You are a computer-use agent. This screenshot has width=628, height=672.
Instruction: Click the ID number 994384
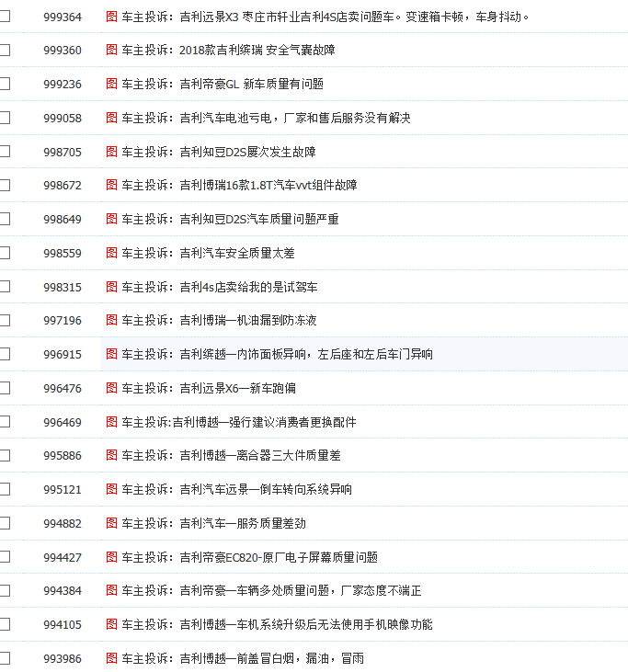click(x=63, y=590)
